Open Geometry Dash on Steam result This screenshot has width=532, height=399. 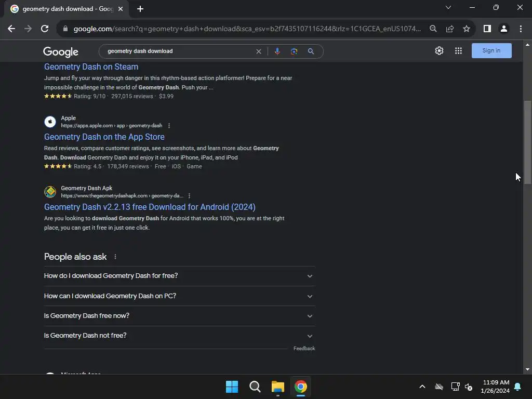point(91,67)
